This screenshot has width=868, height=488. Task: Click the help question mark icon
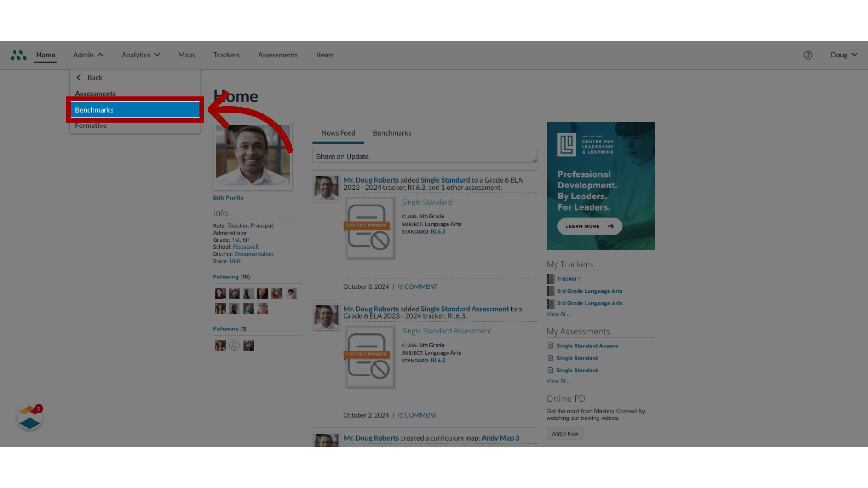tap(808, 55)
